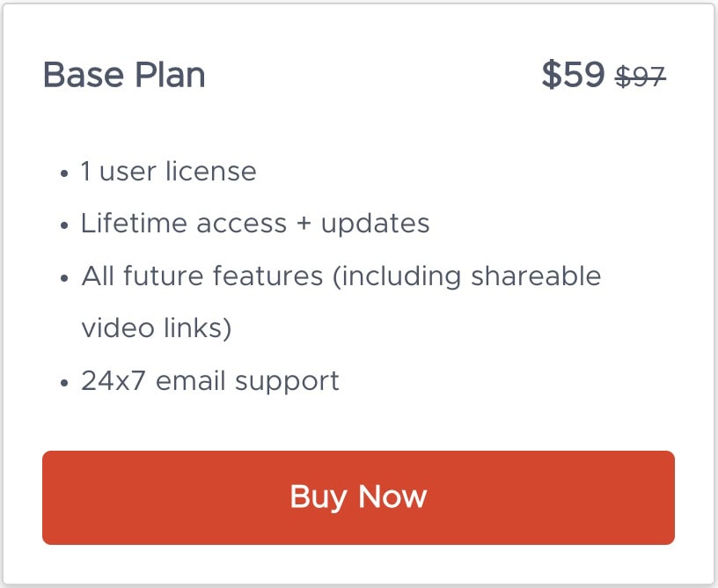Click bullet dot beside "Lifetime access"
Image resolution: width=718 pixels, height=588 pixels.
[64, 226]
